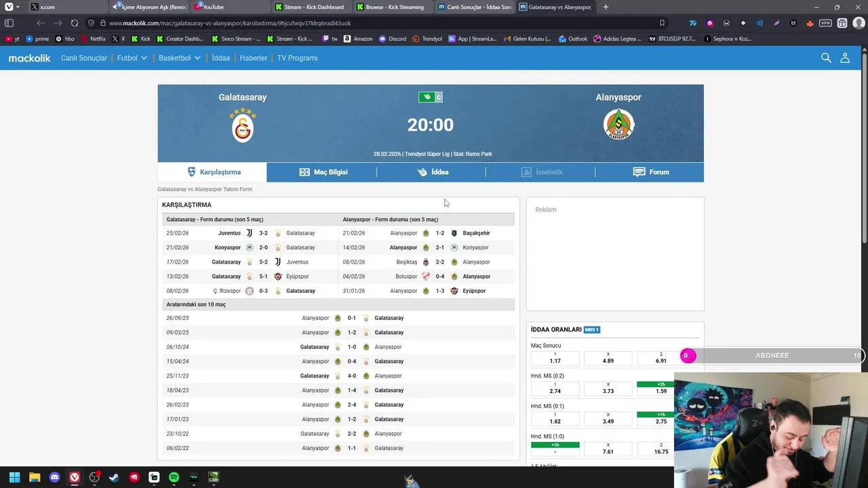Open the site search magnifier icon
Image resolution: width=868 pixels, height=488 pixels.
point(826,58)
